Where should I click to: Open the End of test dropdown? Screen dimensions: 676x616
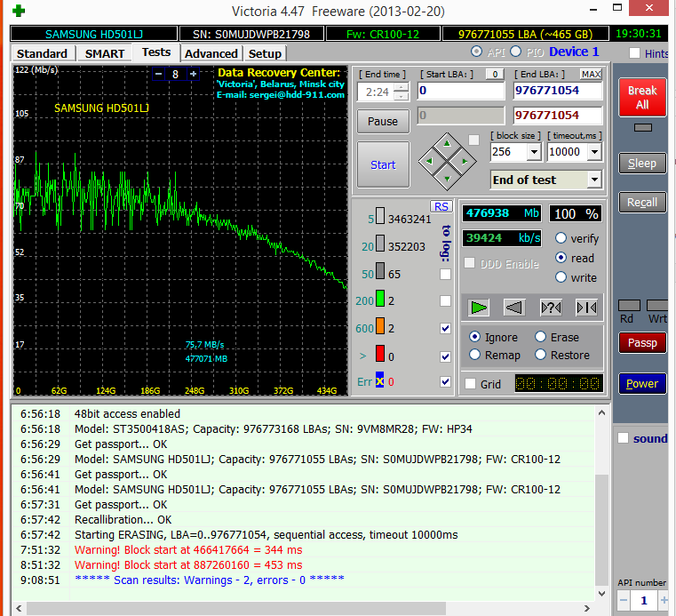pos(593,180)
